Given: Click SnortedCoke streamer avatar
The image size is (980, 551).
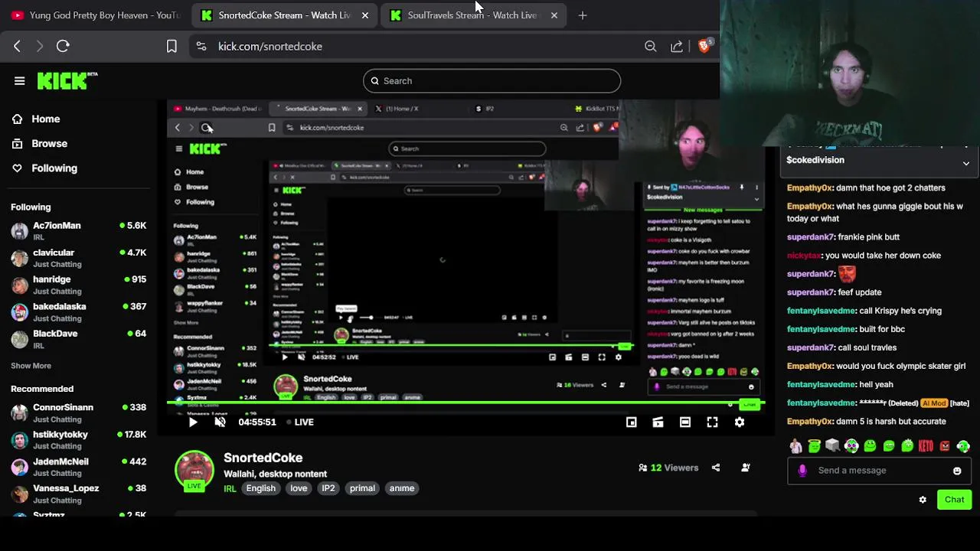Looking at the screenshot, I should tap(194, 468).
